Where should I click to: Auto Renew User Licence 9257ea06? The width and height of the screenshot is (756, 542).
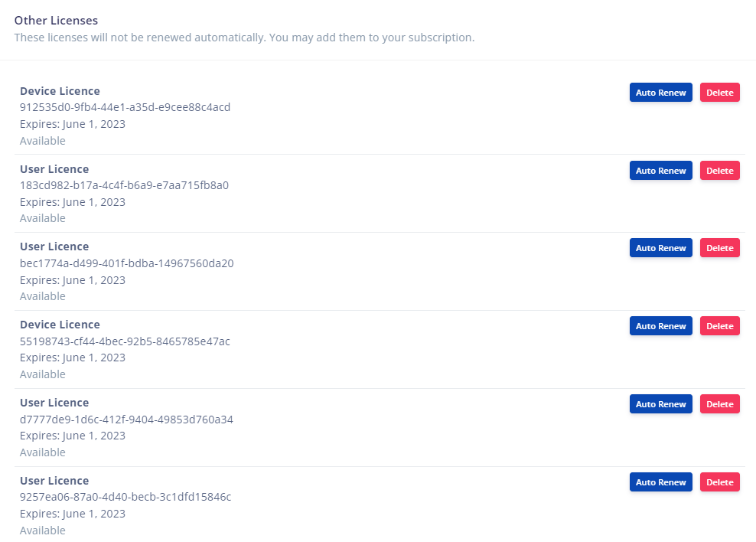[x=660, y=482]
